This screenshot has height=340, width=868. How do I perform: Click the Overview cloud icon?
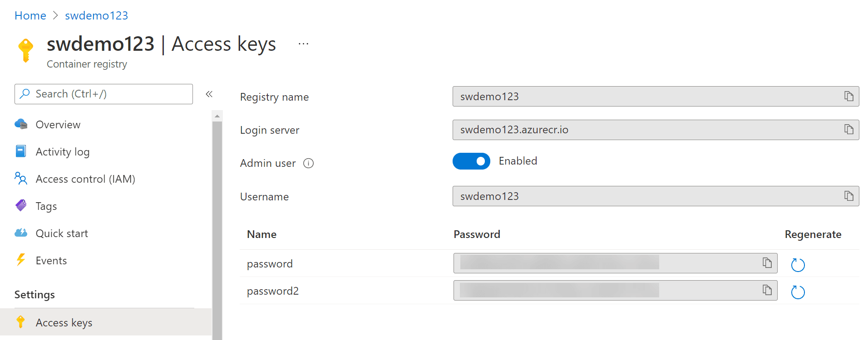coord(21,124)
